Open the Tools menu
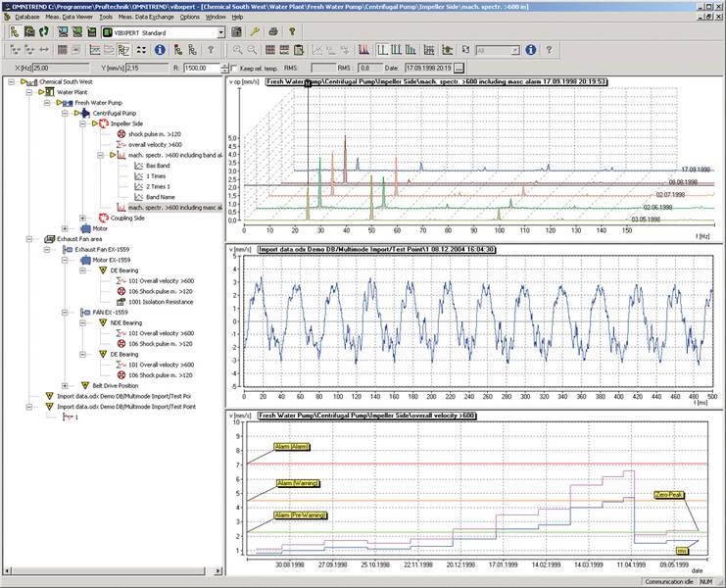This screenshot has height=588, width=726. tap(105, 17)
